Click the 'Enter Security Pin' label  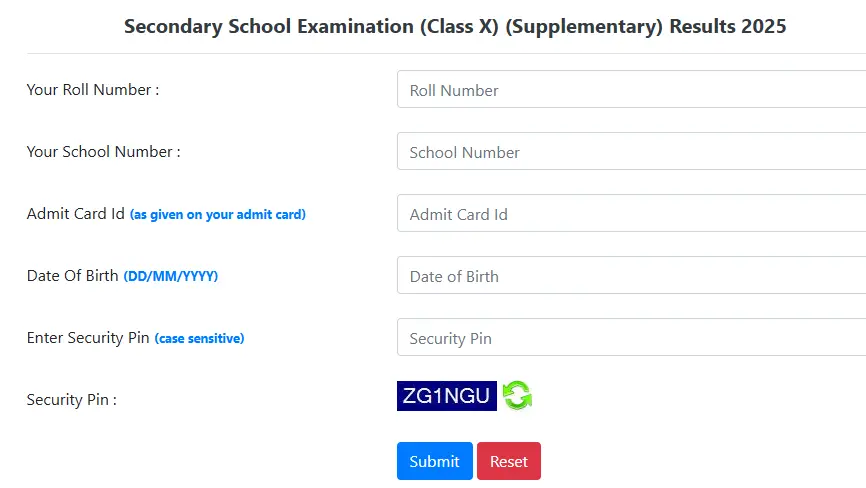[x=88, y=338]
